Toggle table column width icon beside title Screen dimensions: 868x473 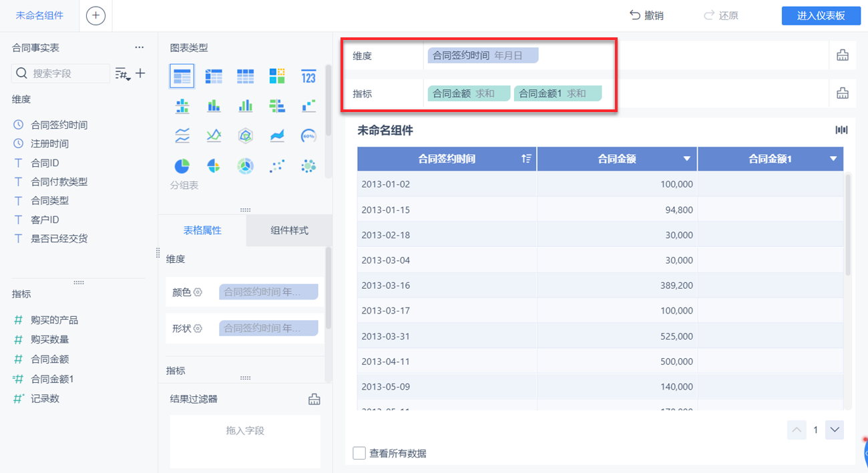tap(841, 130)
